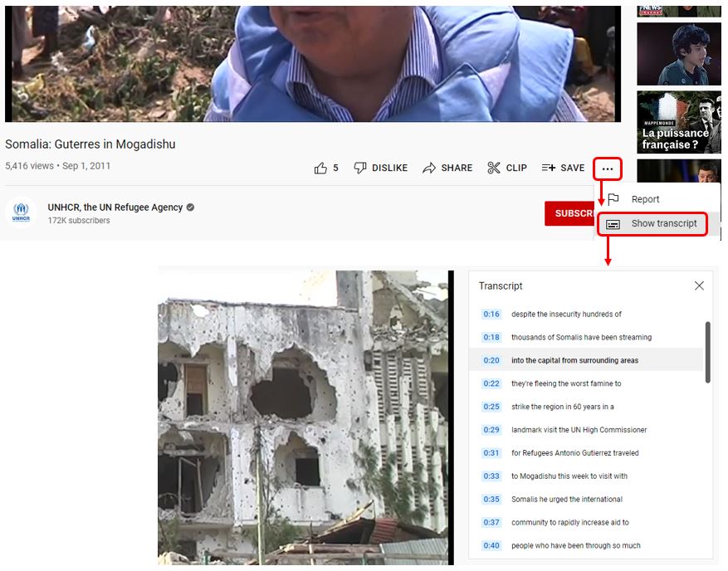Select transcript line 'landmark visit the UN High Commissioner'
This screenshot has height=571, width=728.
579,430
